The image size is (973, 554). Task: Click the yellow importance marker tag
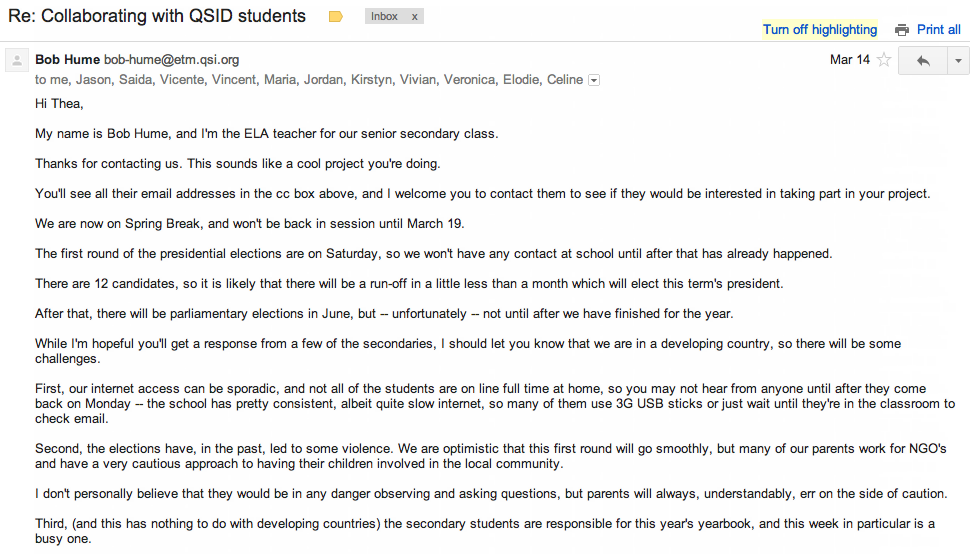coord(336,17)
